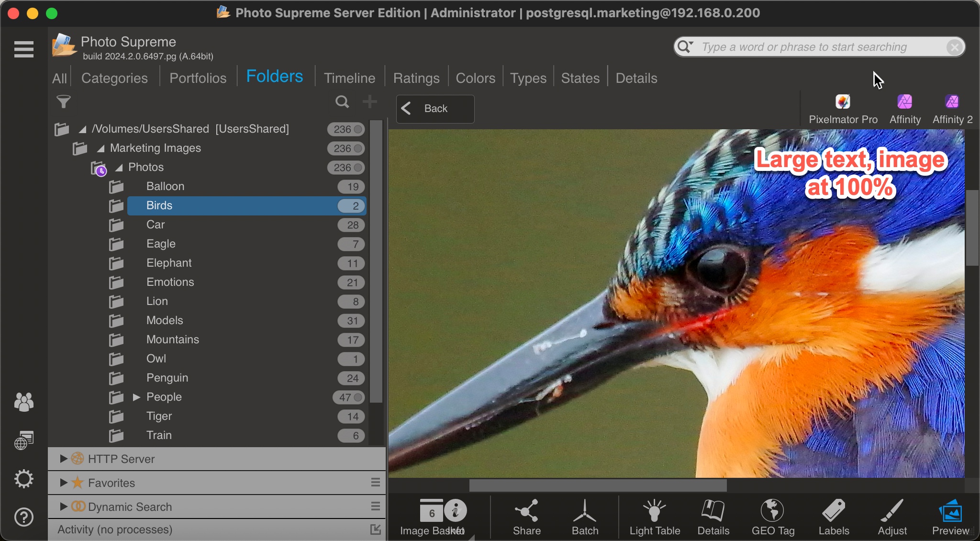
Task: Switch to the Ratings tab
Action: point(416,78)
